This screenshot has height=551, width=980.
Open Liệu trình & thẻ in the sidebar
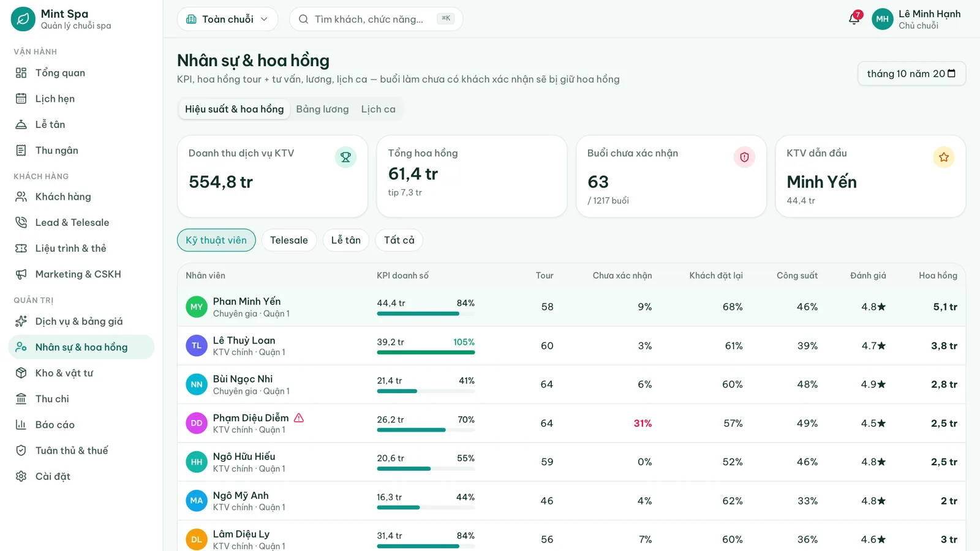point(81,248)
